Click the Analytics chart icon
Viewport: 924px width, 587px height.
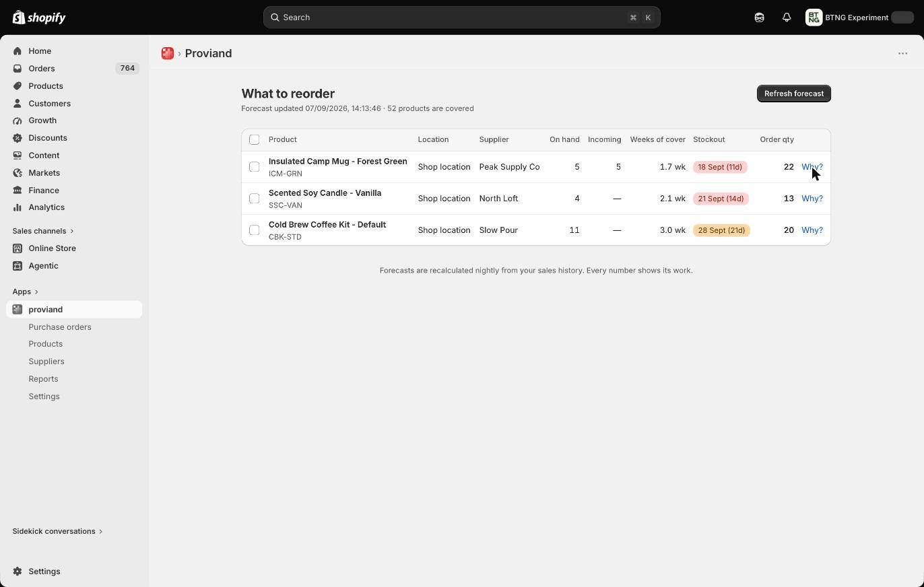18,207
